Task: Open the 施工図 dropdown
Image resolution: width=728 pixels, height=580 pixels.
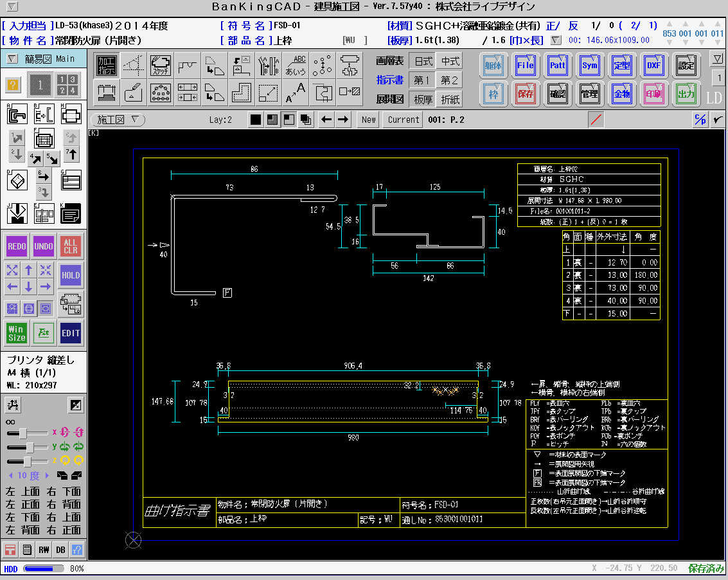Action: pos(118,120)
